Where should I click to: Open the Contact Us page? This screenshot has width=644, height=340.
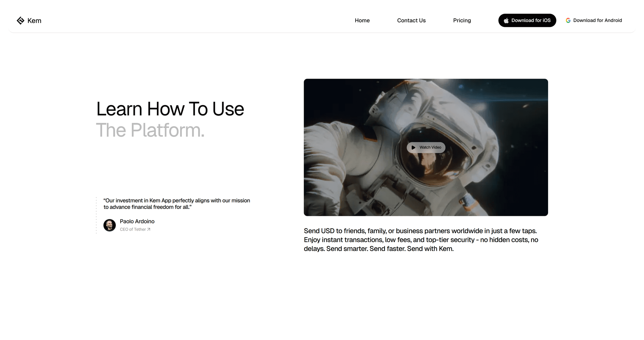click(x=411, y=20)
